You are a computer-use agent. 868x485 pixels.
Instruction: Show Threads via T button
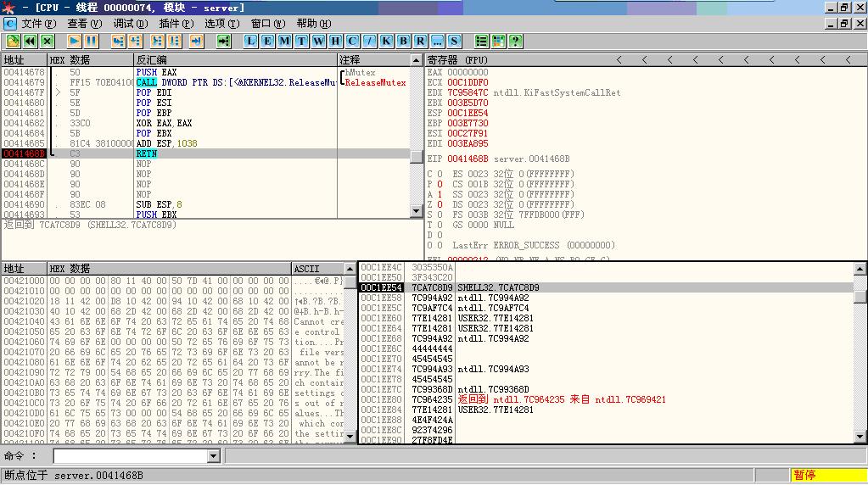[x=302, y=41]
